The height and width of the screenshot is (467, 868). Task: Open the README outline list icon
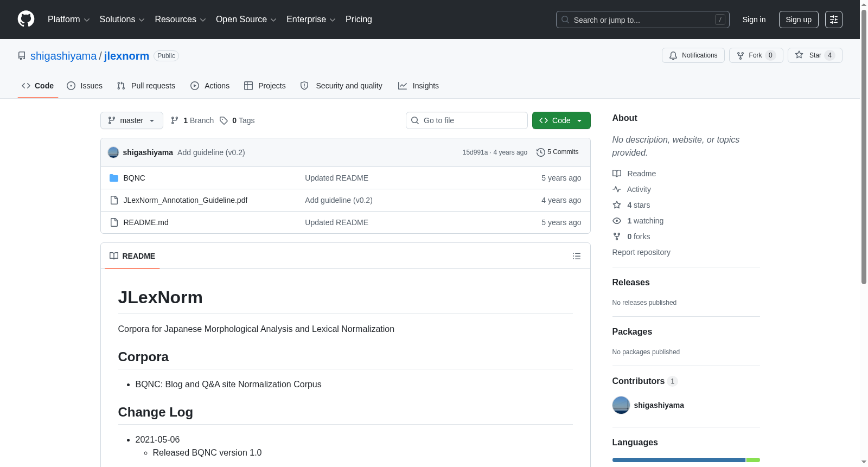pyautogui.click(x=577, y=256)
